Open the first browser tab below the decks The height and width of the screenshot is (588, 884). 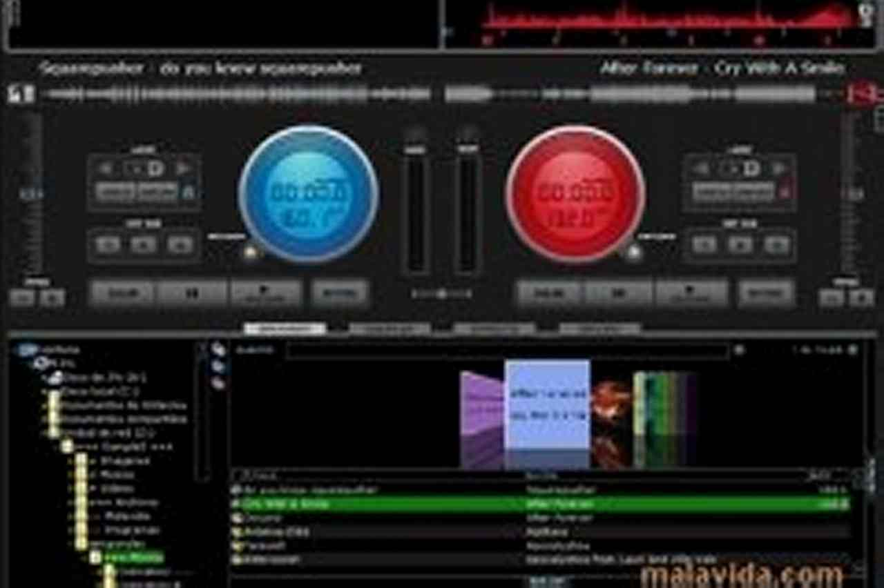285,329
